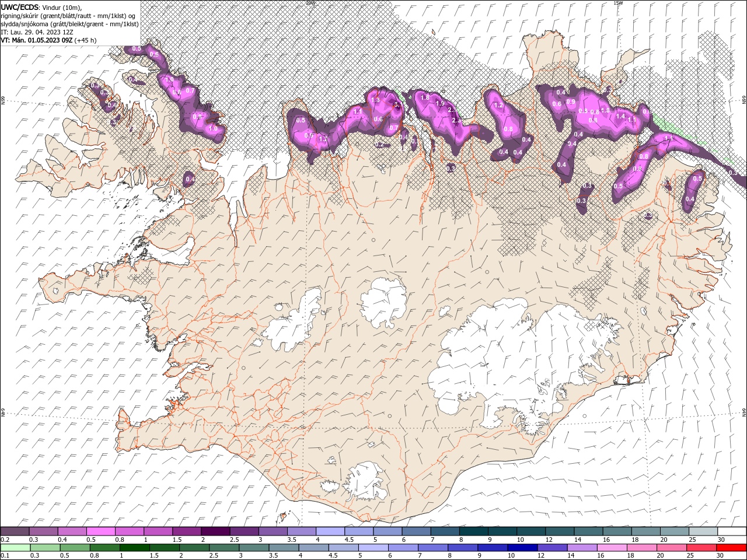Pick the lower legend swatch starting at 0.5
This screenshot has height=560, width=747.
tap(75, 548)
